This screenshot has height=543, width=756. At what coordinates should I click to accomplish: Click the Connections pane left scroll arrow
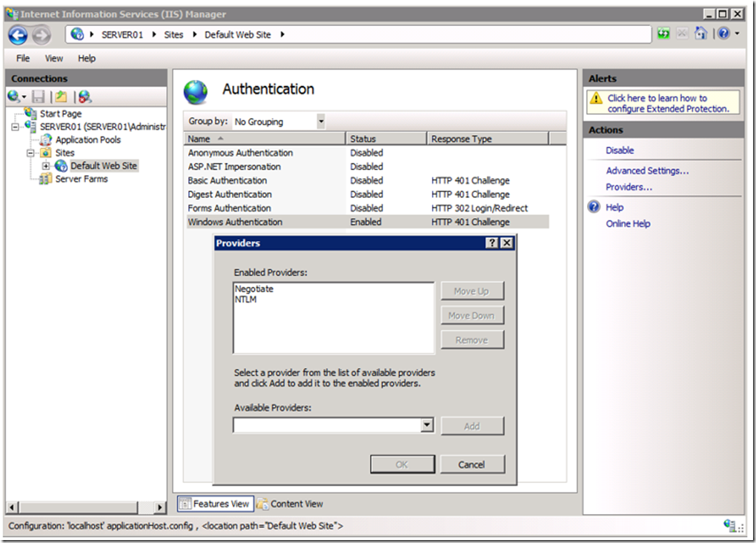(12, 507)
